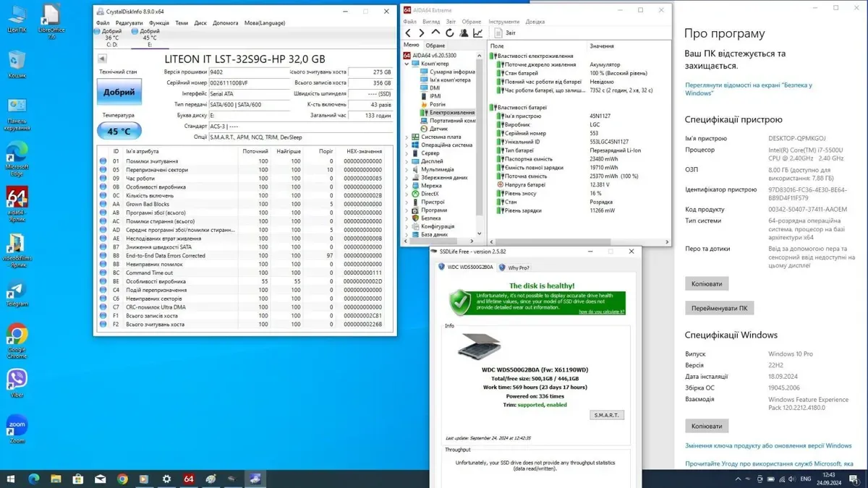The image size is (868, 488).
Task: Open Telegram desktop shortcut
Action: click(x=17, y=294)
